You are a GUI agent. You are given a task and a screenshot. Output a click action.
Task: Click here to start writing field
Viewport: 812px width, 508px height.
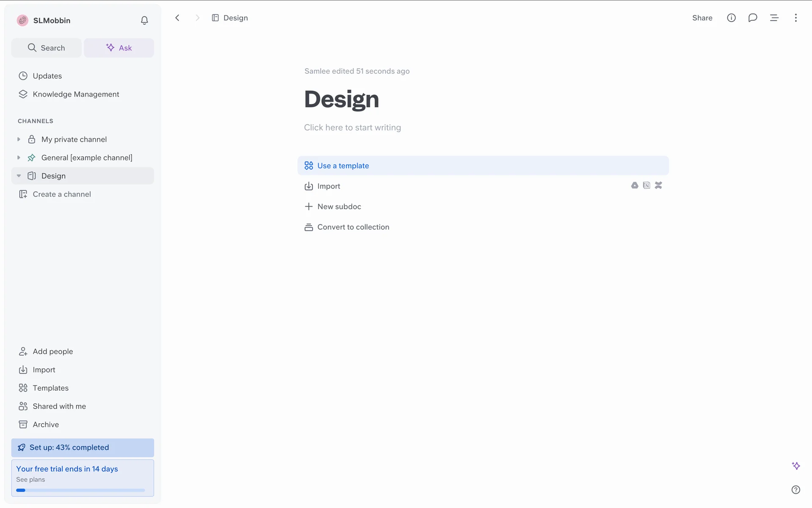point(352,127)
